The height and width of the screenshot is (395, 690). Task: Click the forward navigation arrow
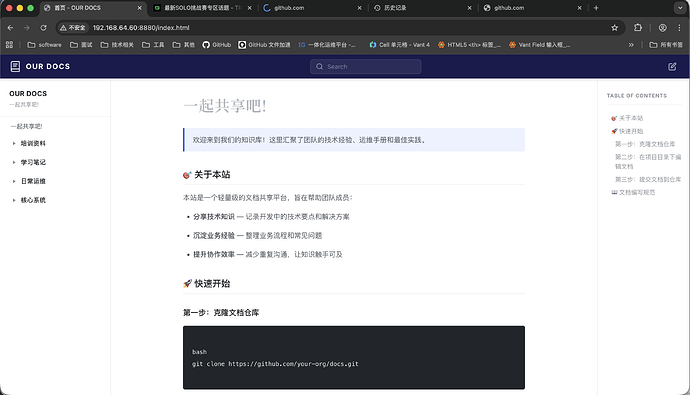pyautogui.click(x=27, y=28)
